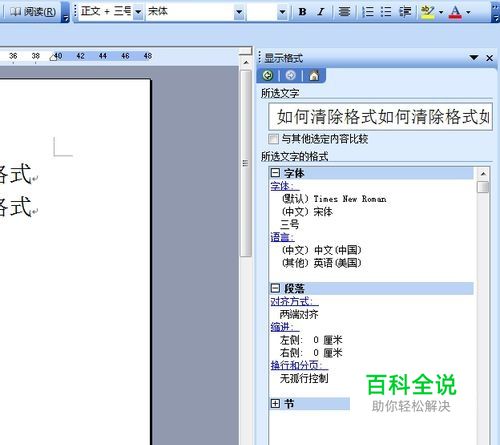
Task: Click the text (中文) 中文(中国)
Action: [321, 250]
